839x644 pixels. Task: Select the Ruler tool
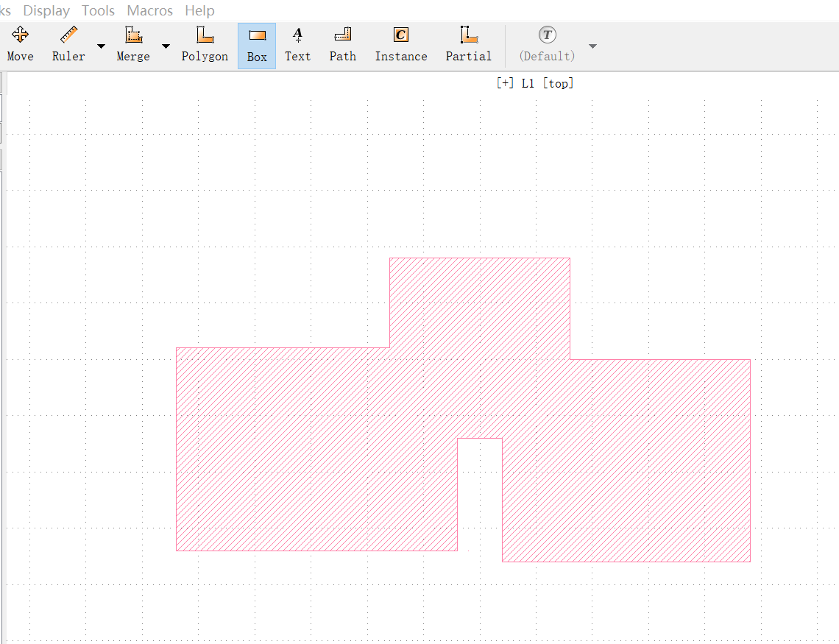[68, 46]
